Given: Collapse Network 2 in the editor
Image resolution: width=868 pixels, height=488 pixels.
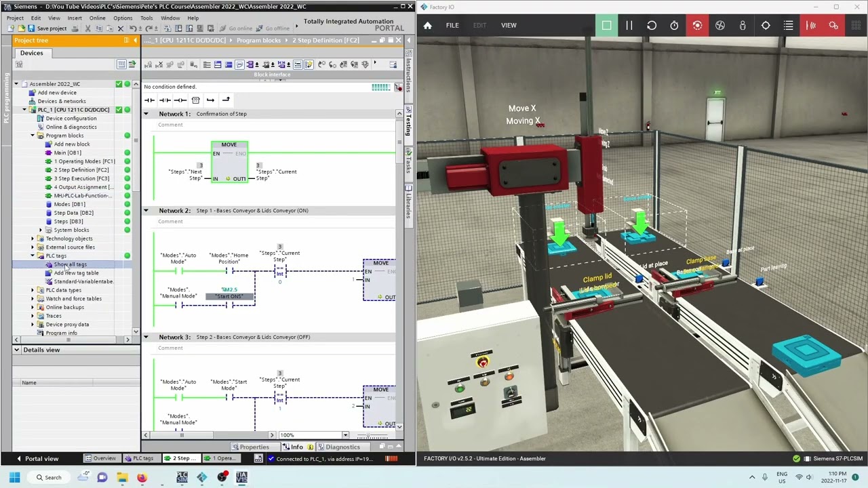Looking at the screenshot, I should coord(146,211).
